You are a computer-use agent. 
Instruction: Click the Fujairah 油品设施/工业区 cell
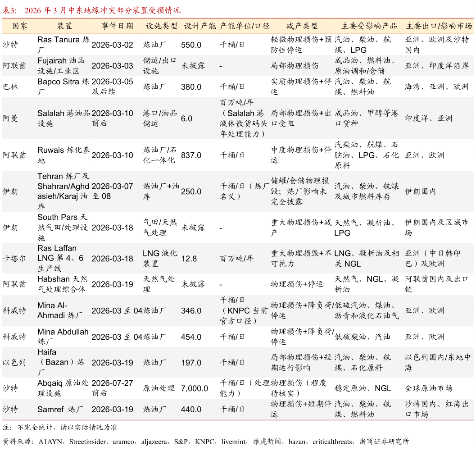click(x=61, y=66)
